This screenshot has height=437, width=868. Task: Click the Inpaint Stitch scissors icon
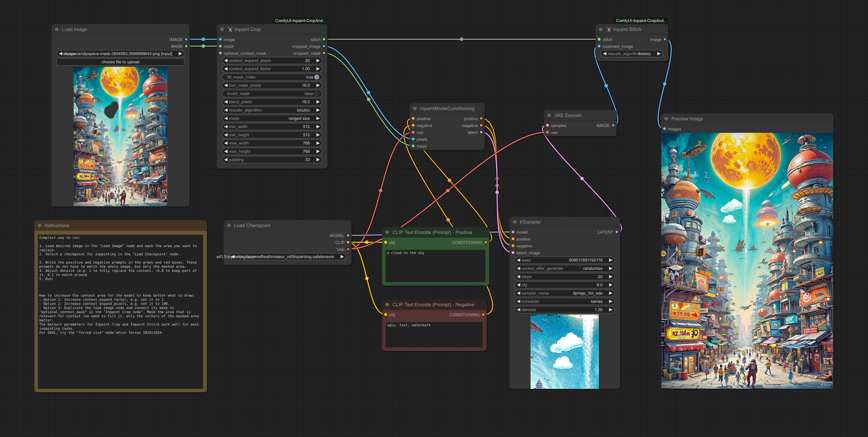609,29
